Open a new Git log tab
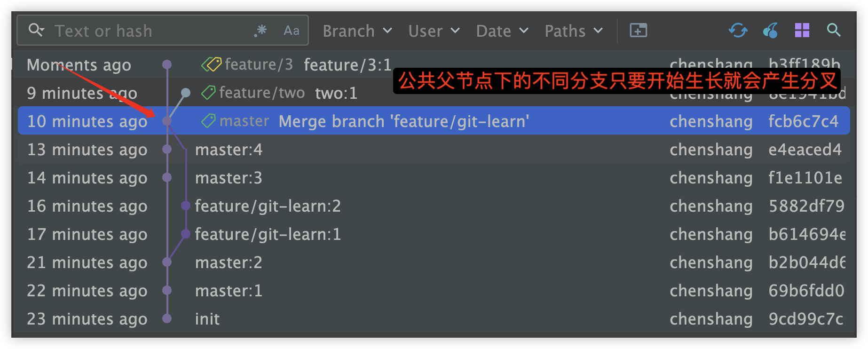 coord(638,31)
